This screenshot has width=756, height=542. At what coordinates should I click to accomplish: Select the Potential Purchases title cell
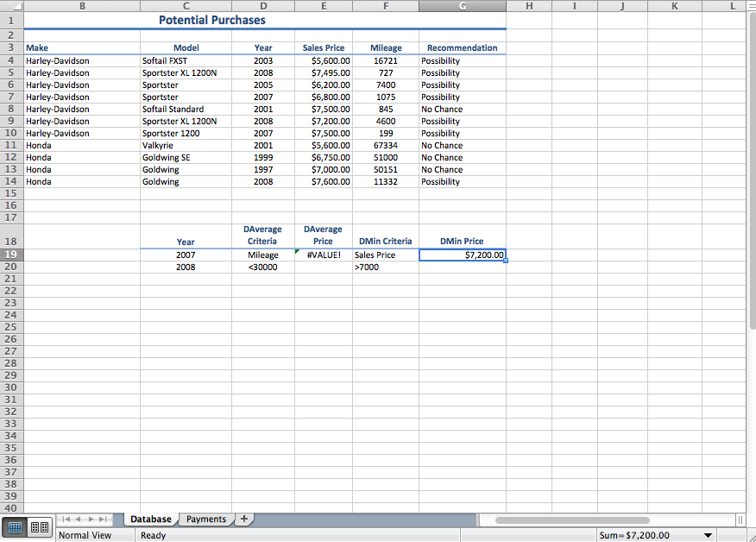[211, 20]
